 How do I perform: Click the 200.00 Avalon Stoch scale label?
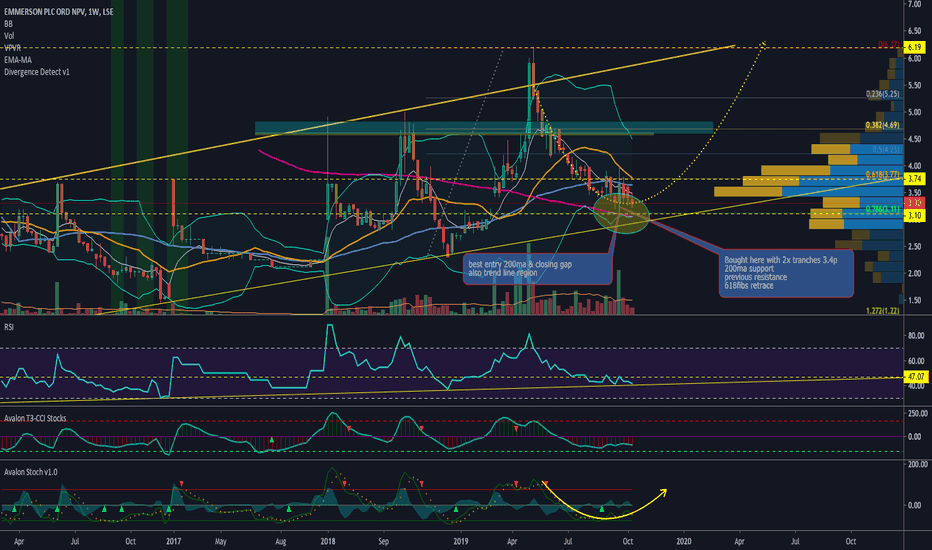(x=918, y=464)
